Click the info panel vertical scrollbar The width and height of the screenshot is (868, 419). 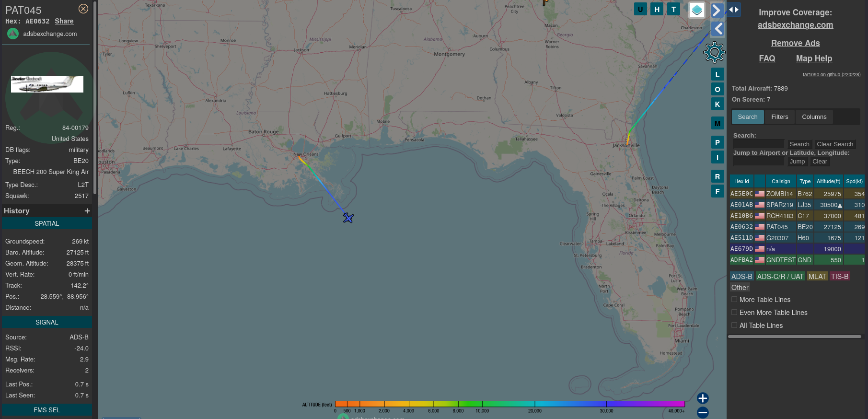coord(95,98)
